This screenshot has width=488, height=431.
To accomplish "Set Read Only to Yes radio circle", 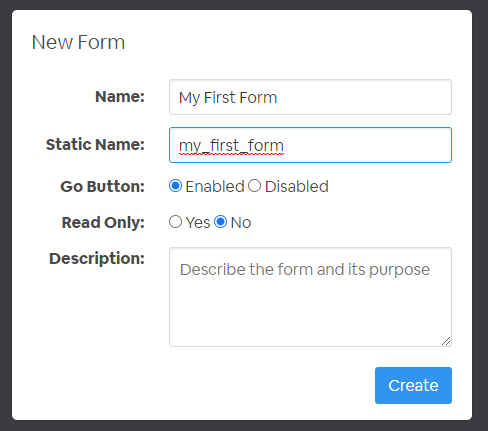I will coord(175,222).
